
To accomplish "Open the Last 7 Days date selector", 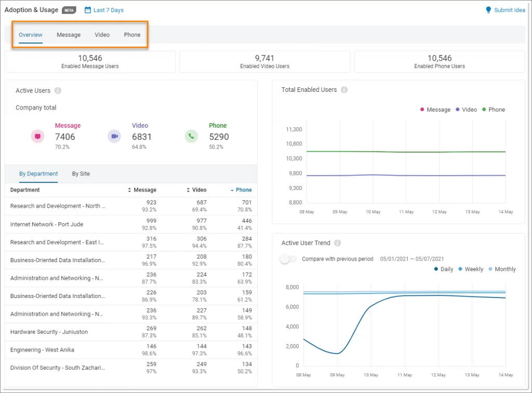I will 109,10.
